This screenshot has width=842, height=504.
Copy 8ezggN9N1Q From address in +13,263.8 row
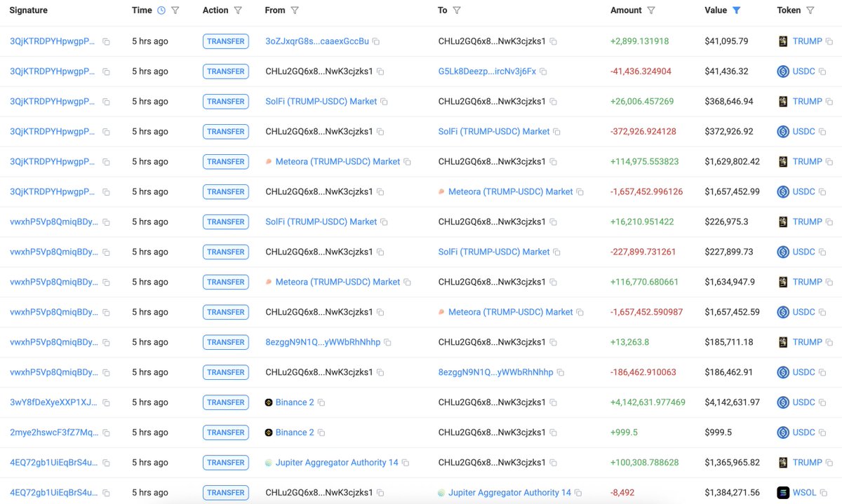[387, 343]
